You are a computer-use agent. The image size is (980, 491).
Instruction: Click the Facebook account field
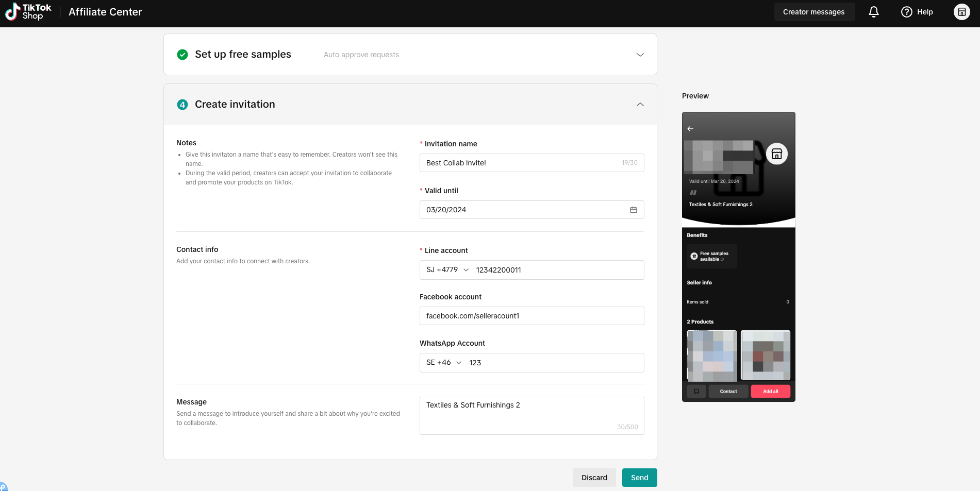[x=532, y=316]
